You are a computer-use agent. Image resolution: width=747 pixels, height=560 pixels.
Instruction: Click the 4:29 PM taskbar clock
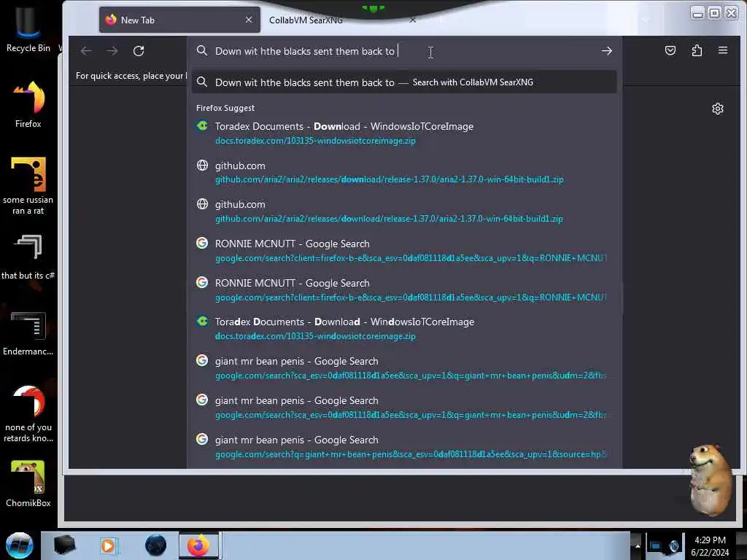710,540
